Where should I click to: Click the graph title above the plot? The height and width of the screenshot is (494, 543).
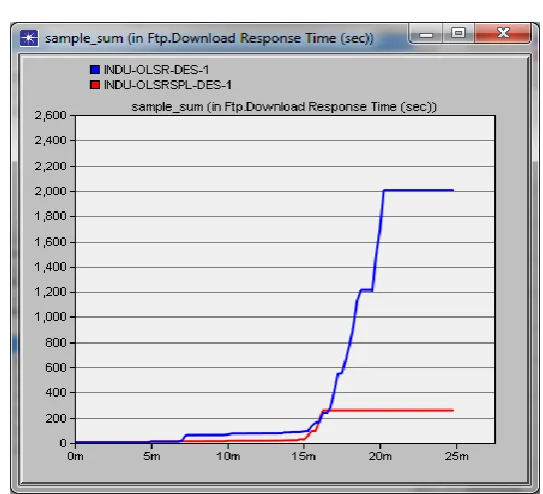pyautogui.click(x=284, y=107)
